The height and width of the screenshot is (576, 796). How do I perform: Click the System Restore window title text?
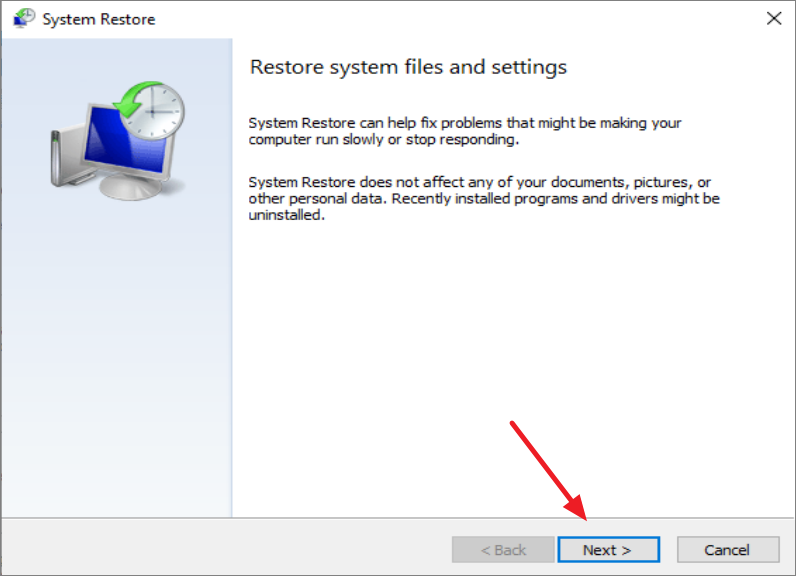pos(98,19)
